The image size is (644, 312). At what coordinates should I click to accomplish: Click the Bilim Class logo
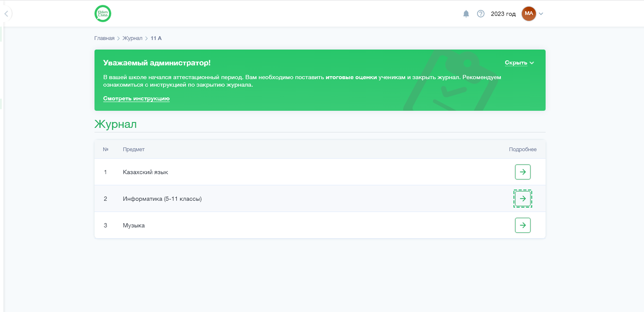click(x=103, y=14)
